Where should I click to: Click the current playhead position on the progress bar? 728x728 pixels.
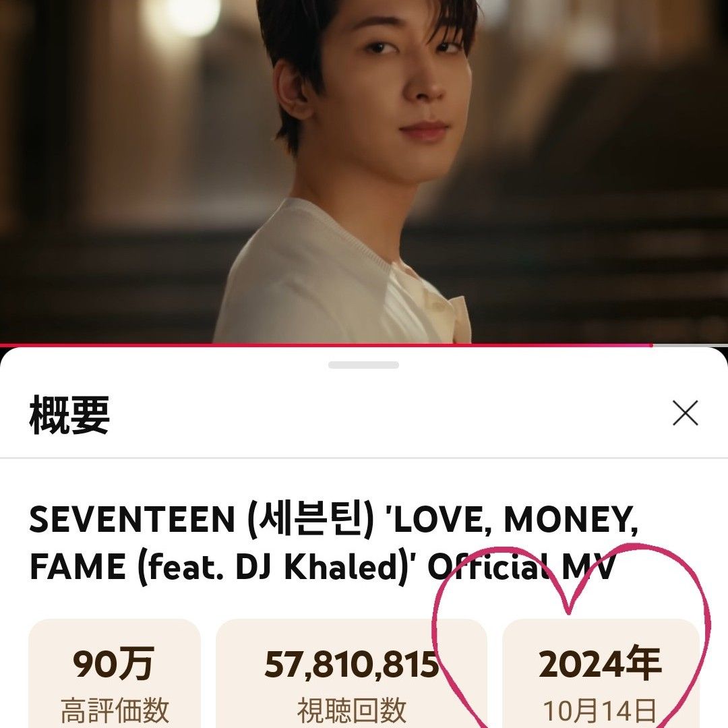point(652,345)
